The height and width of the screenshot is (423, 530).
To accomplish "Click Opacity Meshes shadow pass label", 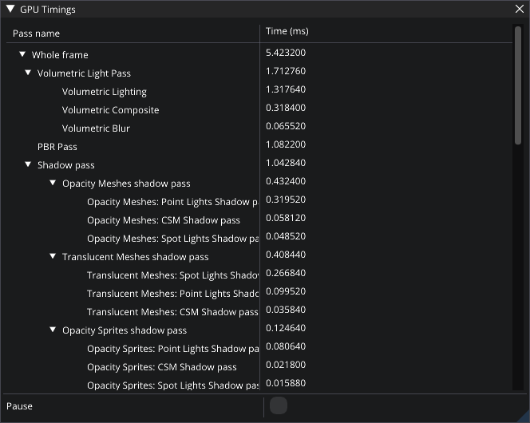I will click(x=126, y=184).
